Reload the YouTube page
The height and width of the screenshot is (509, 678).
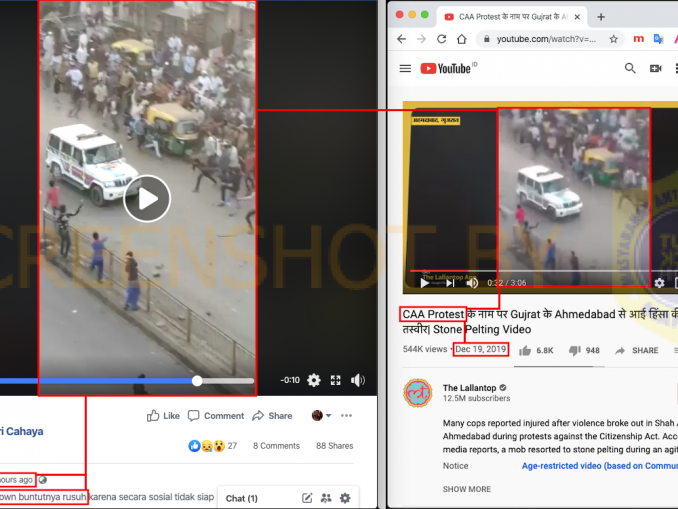441,39
